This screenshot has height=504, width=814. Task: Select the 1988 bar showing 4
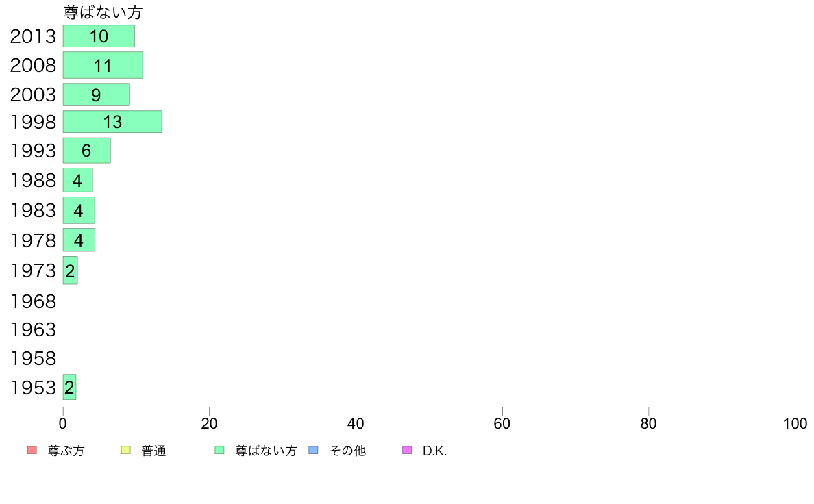coord(78,180)
